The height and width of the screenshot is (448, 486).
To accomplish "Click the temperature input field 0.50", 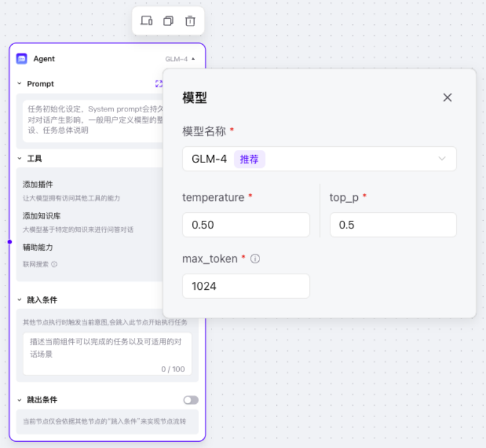I will click(246, 225).
